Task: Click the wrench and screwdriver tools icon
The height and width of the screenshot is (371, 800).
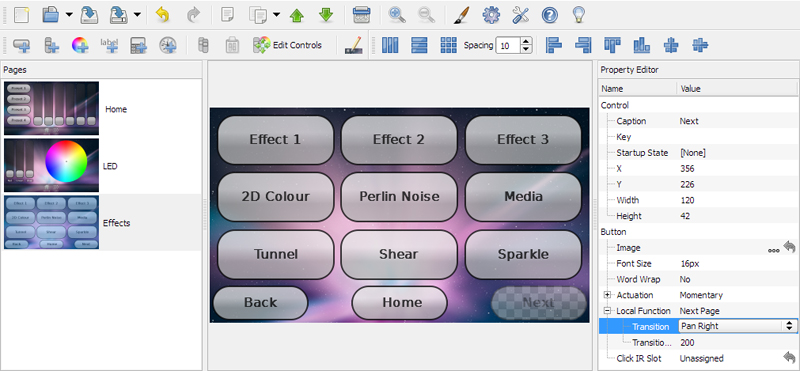Action: [520, 15]
